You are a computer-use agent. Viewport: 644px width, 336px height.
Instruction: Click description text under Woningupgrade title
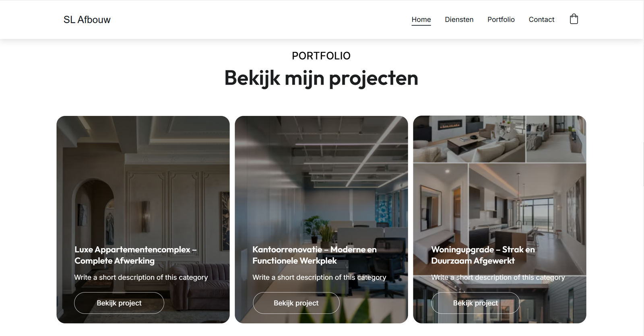(498, 277)
